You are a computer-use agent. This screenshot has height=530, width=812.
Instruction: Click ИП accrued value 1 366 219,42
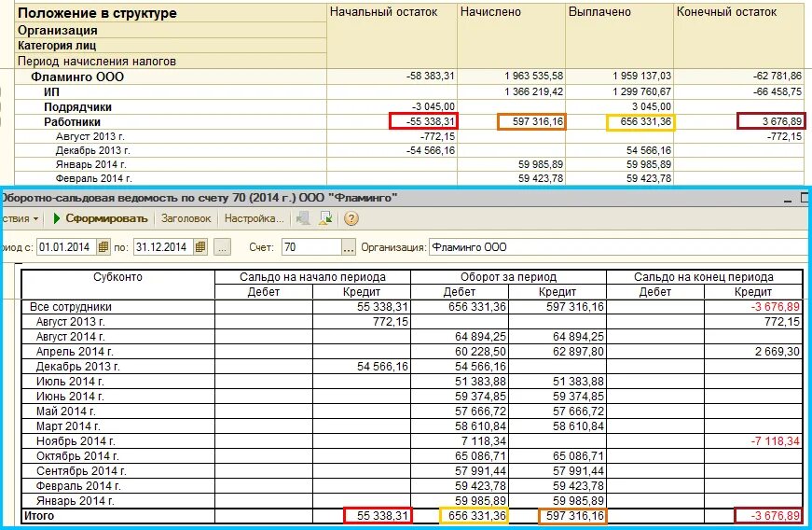pos(533,91)
